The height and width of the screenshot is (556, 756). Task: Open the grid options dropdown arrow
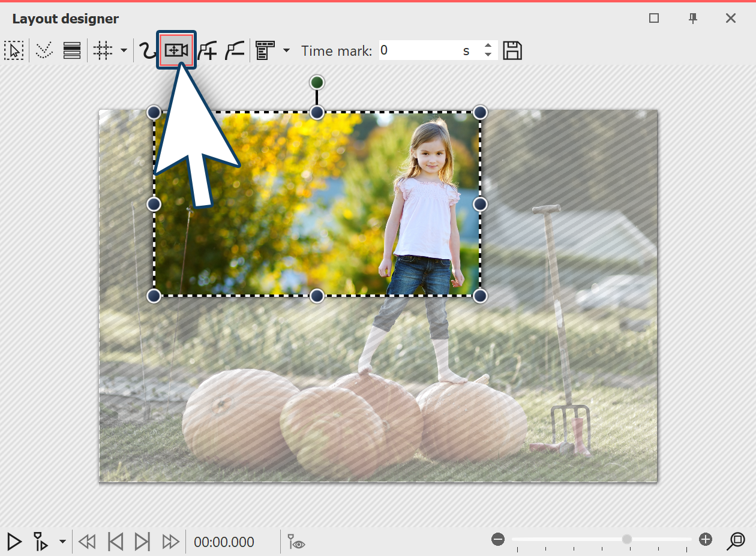pos(124,50)
